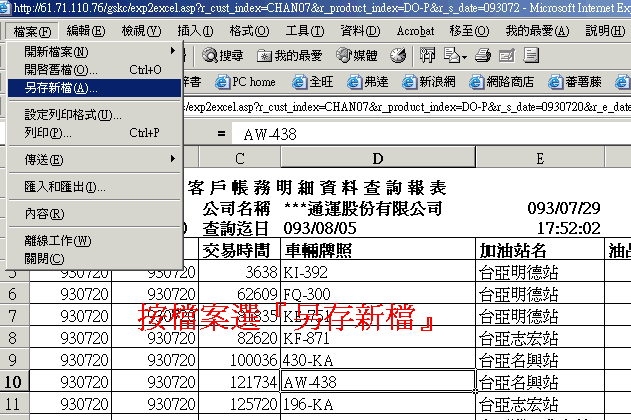Click the formula bar showing AW-438

click(x=400, y=133)
